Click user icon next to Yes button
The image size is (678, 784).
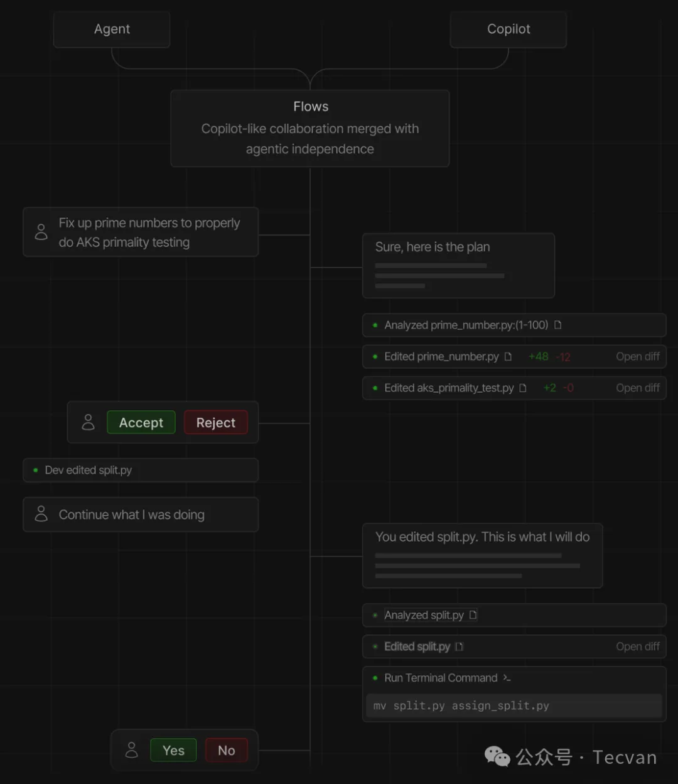click(132, 749)
